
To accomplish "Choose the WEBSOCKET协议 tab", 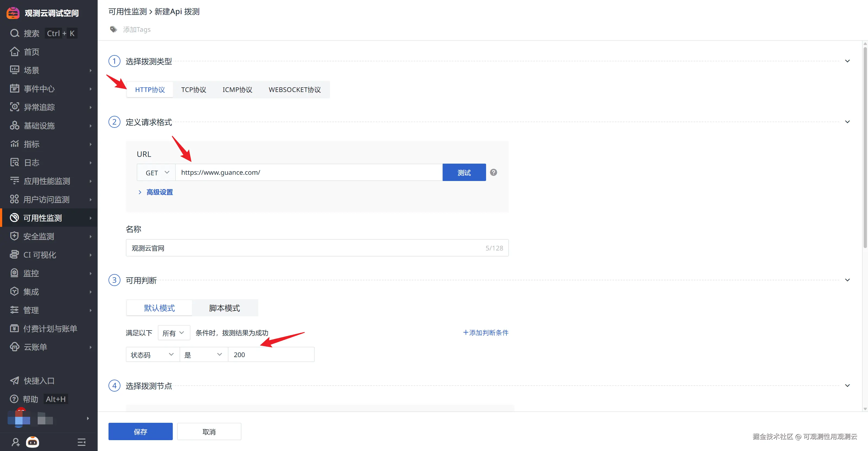I will pyautogui.click(x=295, y=90).
